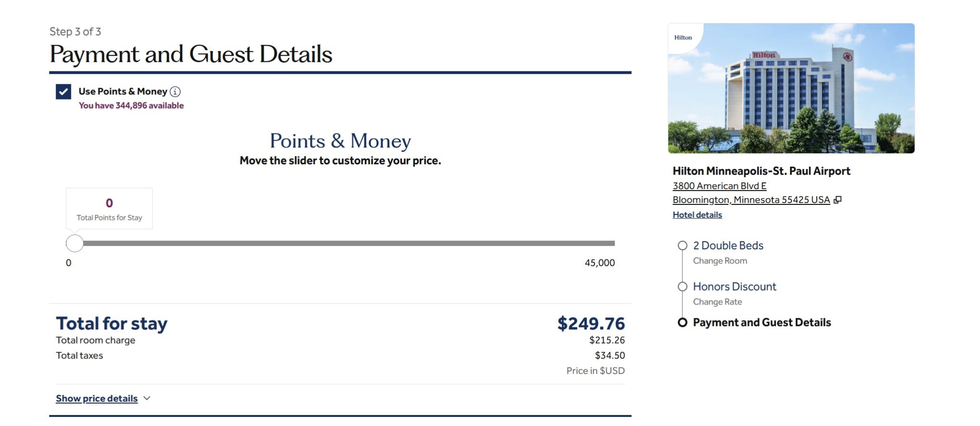
Task: Uncheck the Use Points & Money checkbox
Action: (x=63, y=91)
